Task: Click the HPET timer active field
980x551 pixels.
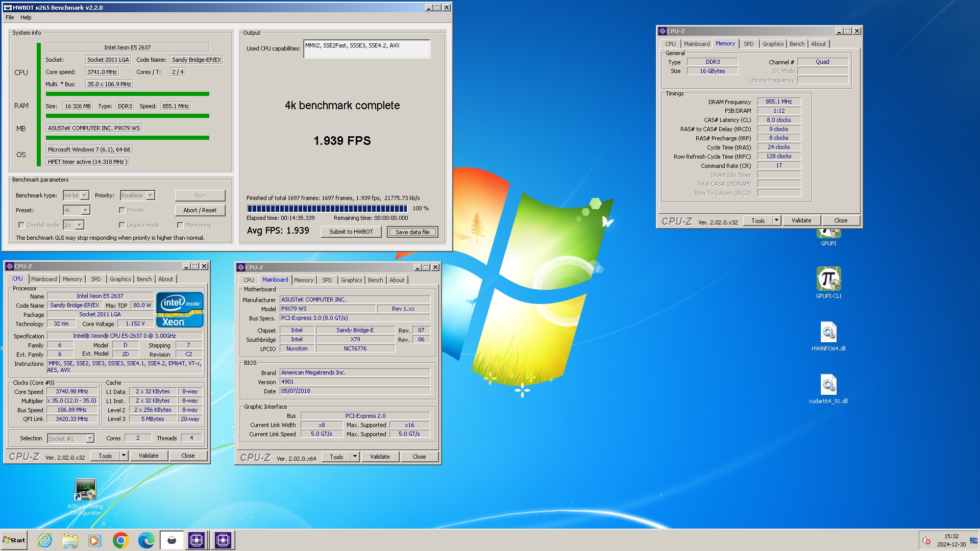Action: (x=88, y=162)
